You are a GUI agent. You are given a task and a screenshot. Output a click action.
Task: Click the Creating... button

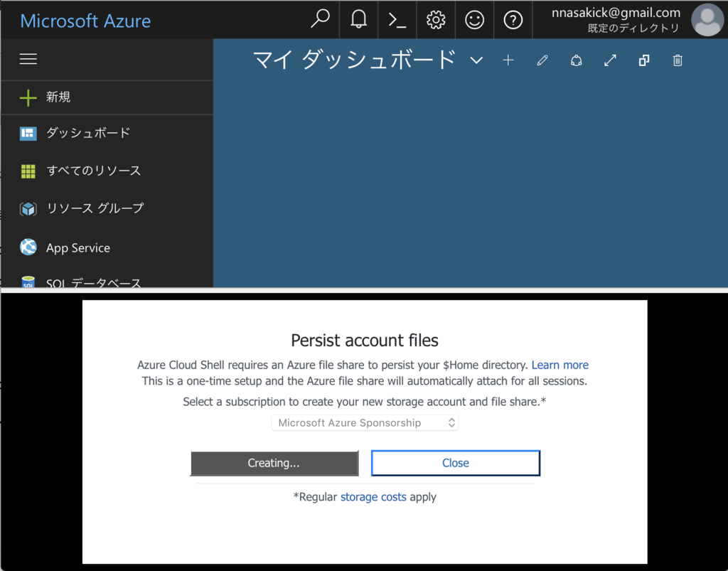pos(274,464)
